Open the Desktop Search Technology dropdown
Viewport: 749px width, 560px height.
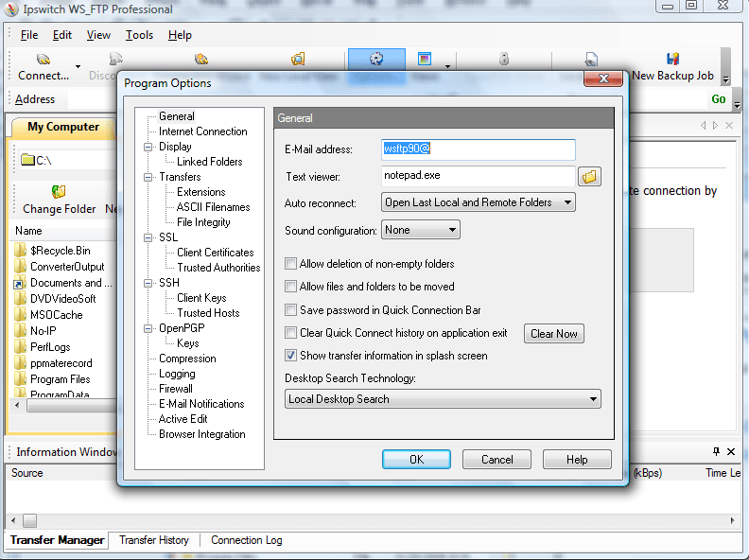coord(593,399)
